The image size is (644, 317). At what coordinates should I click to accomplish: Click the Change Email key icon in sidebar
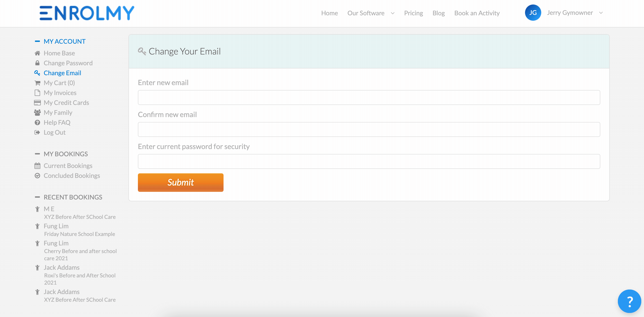click(37, 73)
